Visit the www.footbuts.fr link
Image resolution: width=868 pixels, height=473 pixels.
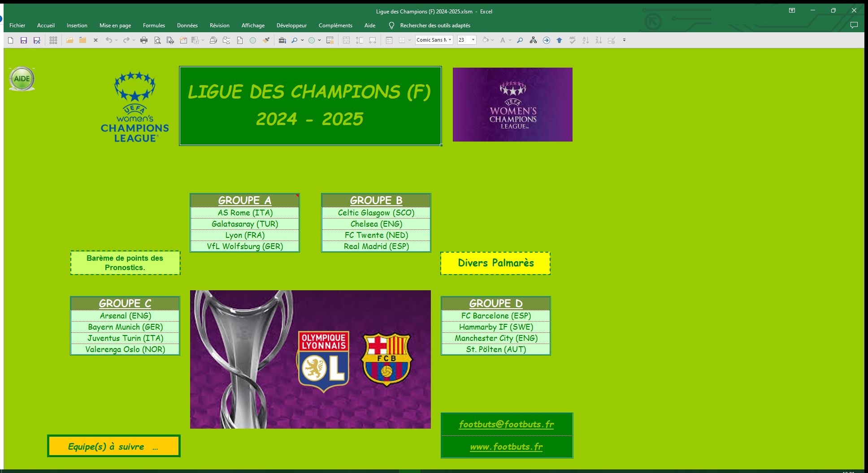click(x=506, y=447)
